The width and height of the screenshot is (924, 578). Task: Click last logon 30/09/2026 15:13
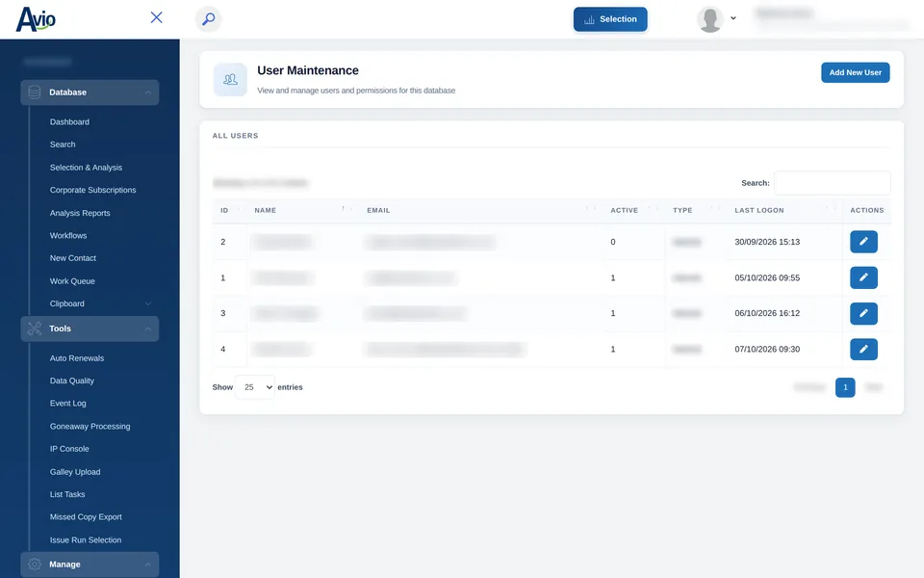tap(767, 242)
